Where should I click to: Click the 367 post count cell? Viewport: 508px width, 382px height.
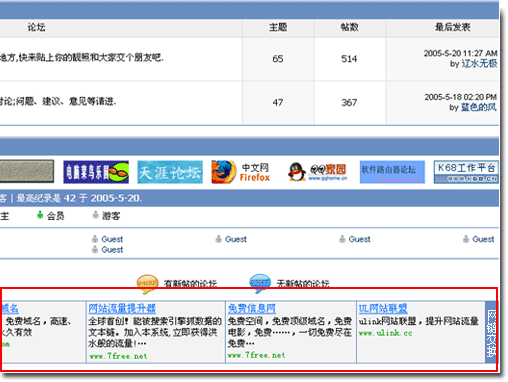(349, 103)
